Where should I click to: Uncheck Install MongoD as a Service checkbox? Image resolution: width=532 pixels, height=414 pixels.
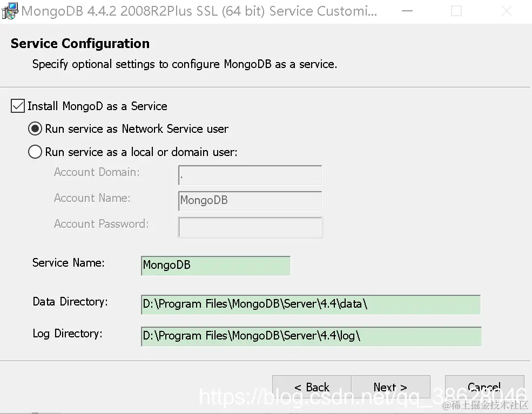[18, 106]
